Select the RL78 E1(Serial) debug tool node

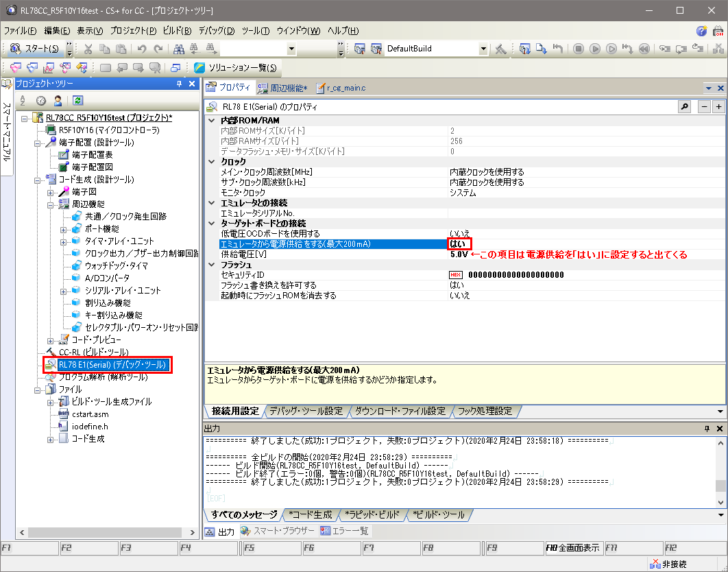[112, 365]
